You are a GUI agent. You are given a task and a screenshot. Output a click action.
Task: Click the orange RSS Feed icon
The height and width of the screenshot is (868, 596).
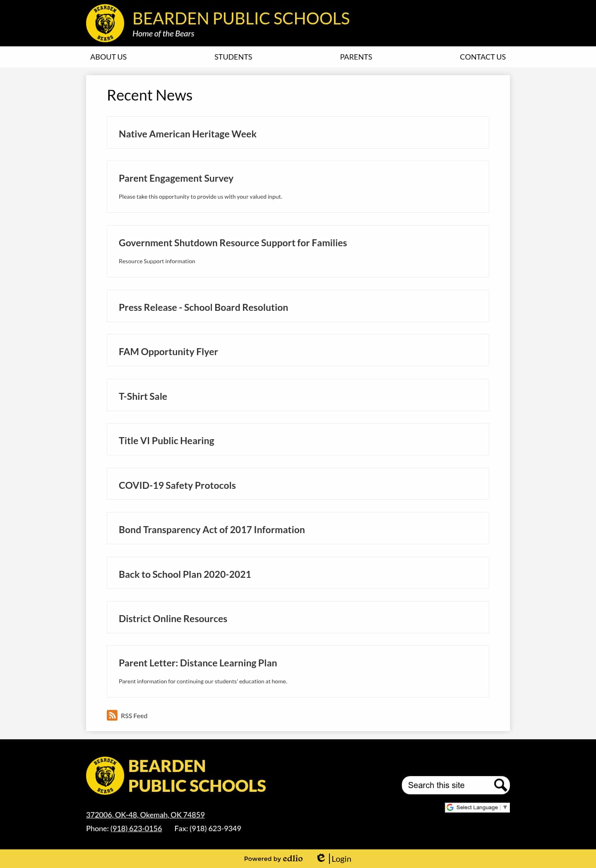coord(112,715)
